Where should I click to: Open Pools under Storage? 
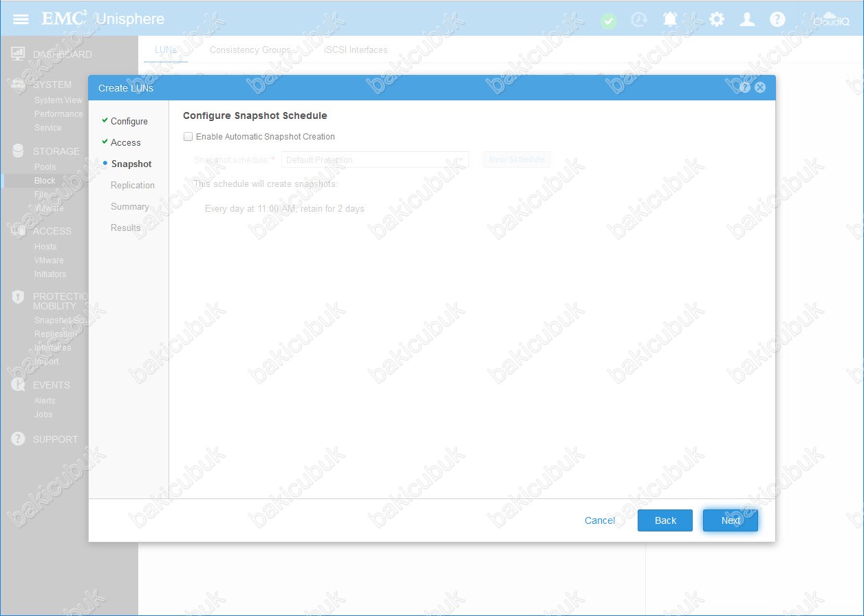click(45, 167)
